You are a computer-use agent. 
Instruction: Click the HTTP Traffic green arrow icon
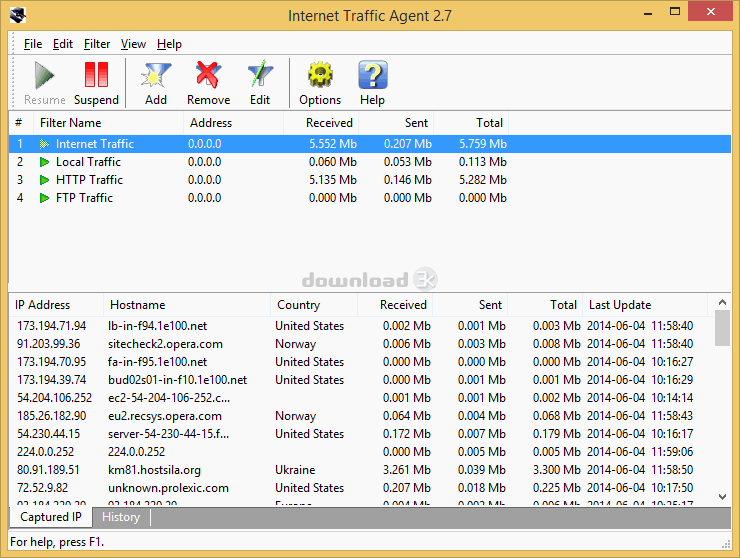pos(44,180)
